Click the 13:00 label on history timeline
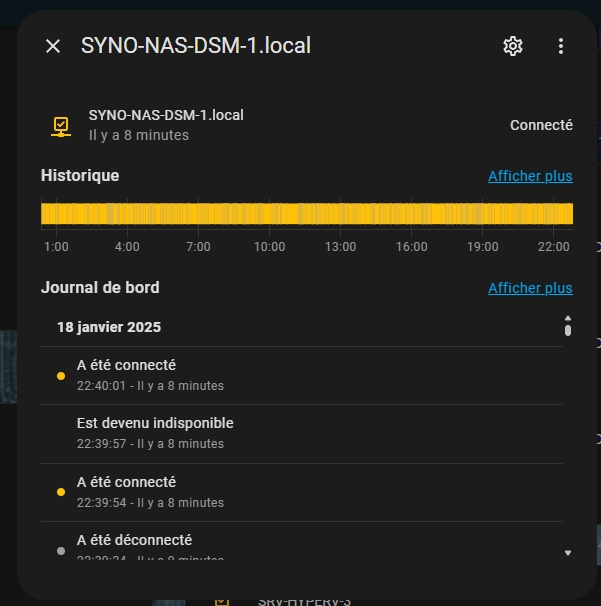This screenshot has height=606, width=601. click(x=340, y=247)
